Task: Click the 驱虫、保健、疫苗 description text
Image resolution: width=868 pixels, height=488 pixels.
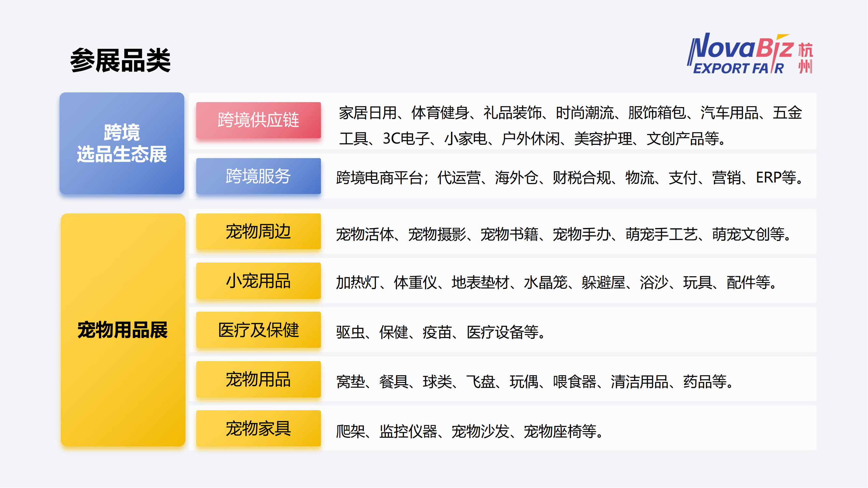Action: [441, 332]
